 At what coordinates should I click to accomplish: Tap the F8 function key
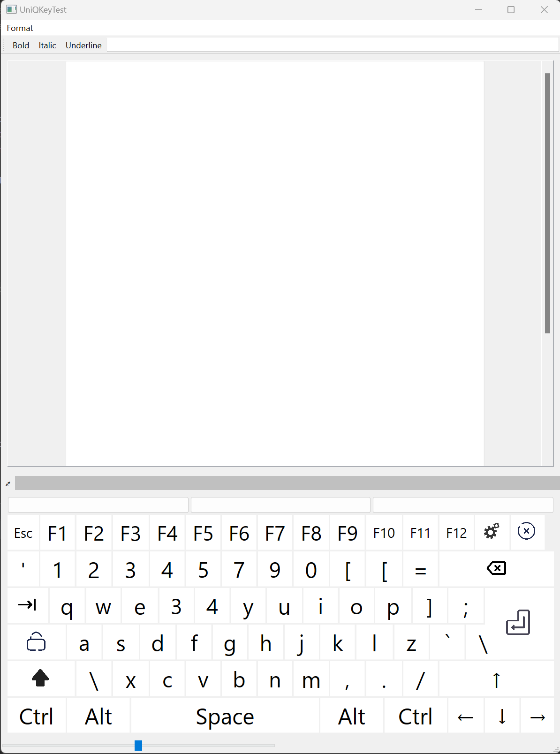311,533
